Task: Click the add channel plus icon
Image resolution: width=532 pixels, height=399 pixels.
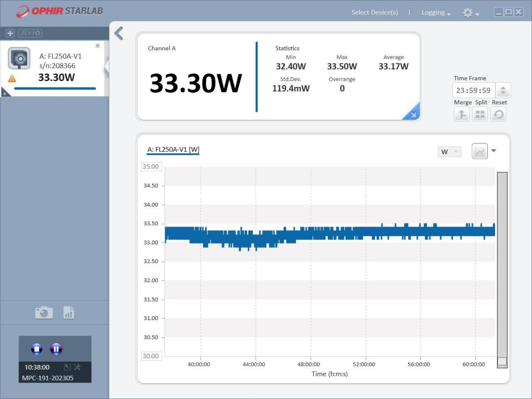Action: [10, 33]
